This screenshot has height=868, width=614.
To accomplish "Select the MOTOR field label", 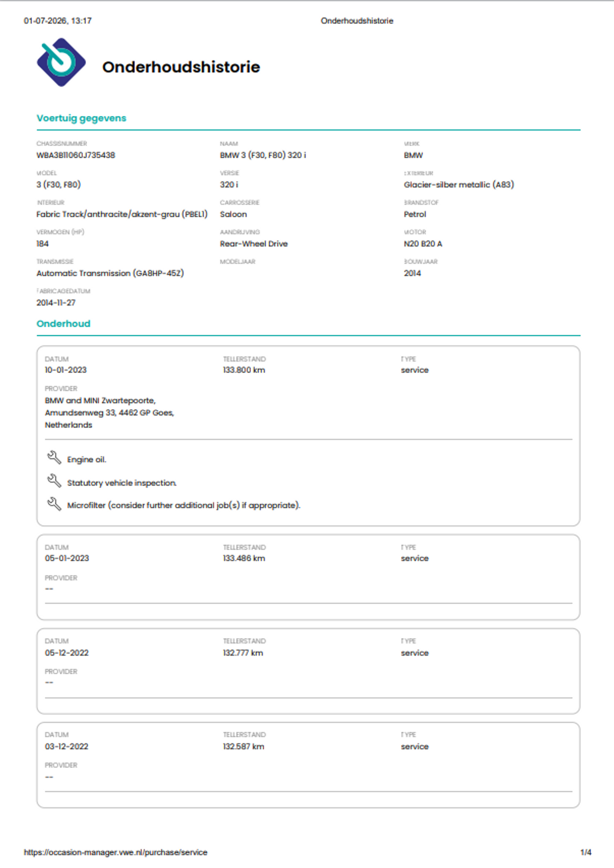I will click(x=415, y=232).
